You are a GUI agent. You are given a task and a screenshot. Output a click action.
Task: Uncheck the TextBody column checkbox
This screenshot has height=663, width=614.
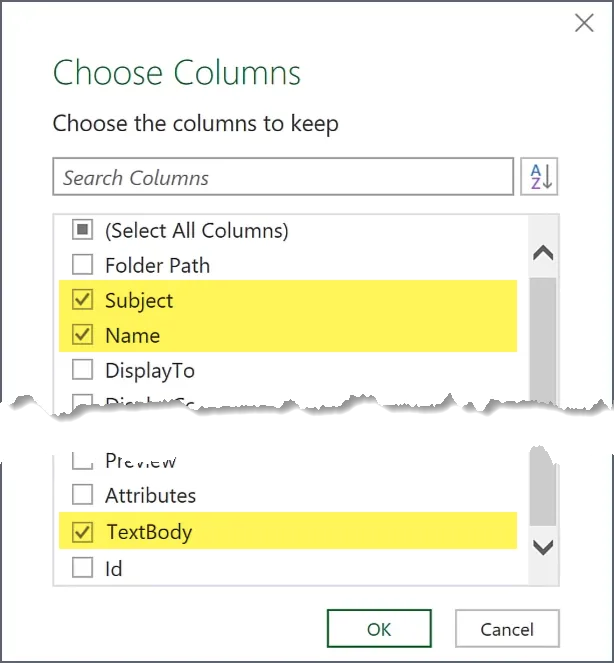(83, 532)
